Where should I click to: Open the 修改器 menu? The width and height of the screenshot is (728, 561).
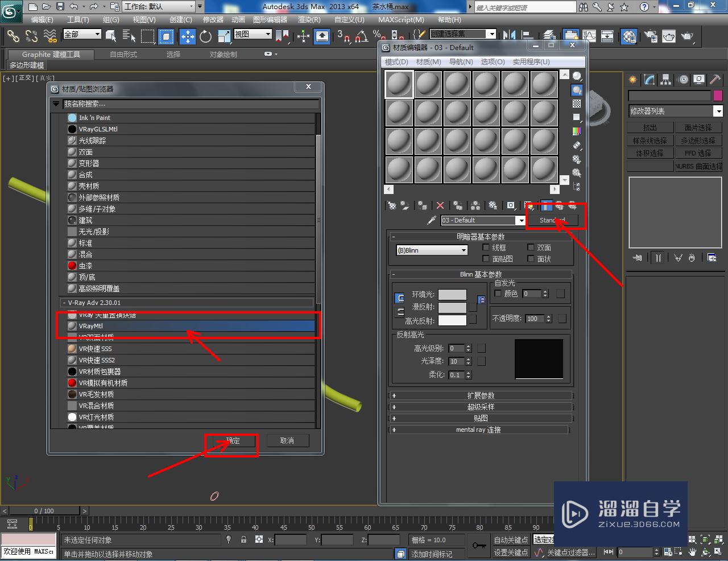(213, 19)
